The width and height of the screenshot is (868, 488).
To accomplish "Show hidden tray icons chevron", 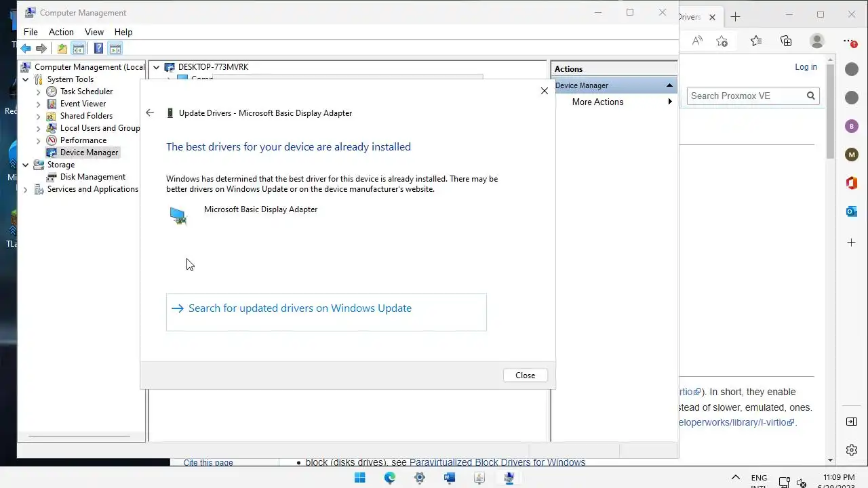I will (x=735, y=478).
